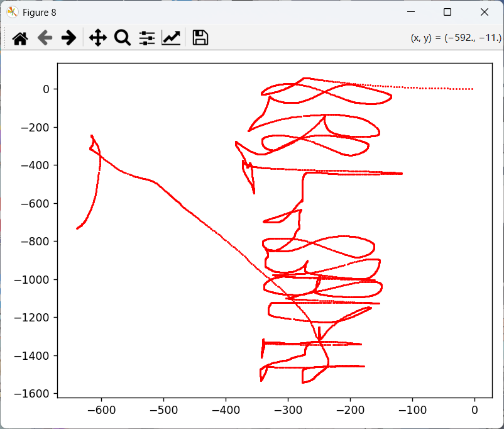Go back to the previous view
Viewport: 504px width, 429px height.
tap(45, 38)
